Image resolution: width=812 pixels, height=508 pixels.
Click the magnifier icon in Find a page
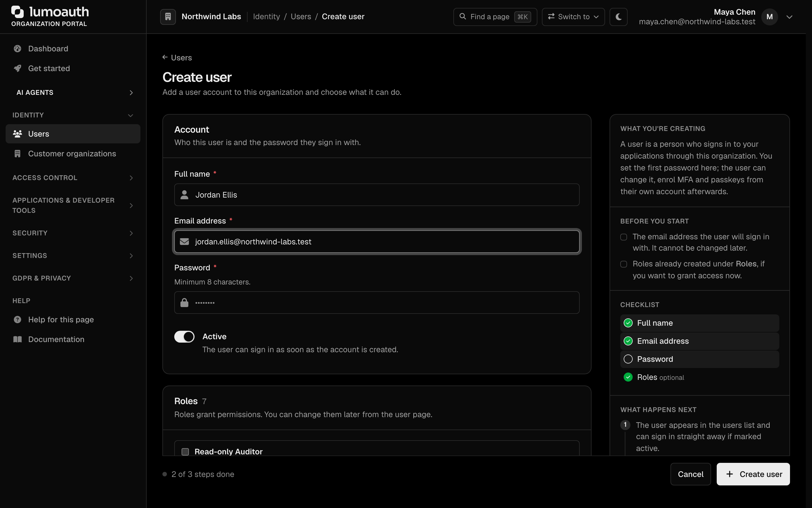pos(462,16)
